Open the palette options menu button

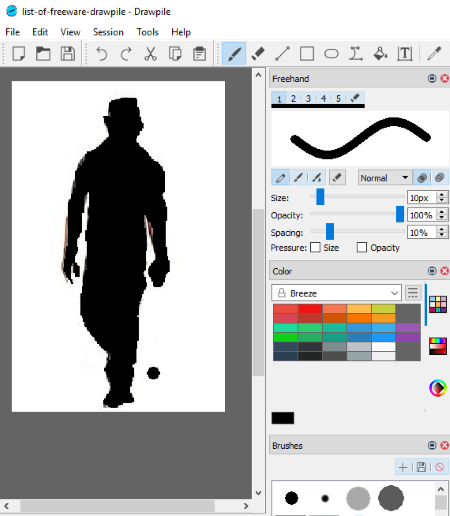pyautogui.click(x=413, y=293)
